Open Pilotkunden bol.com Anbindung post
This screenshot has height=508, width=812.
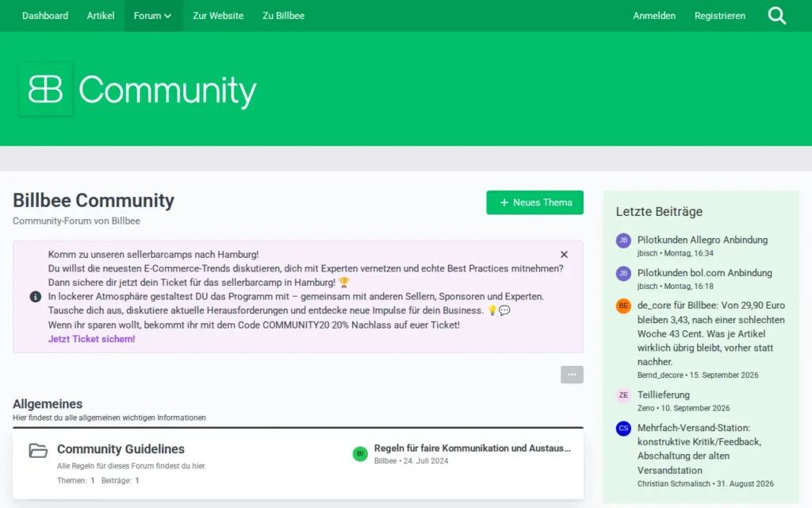704,273
